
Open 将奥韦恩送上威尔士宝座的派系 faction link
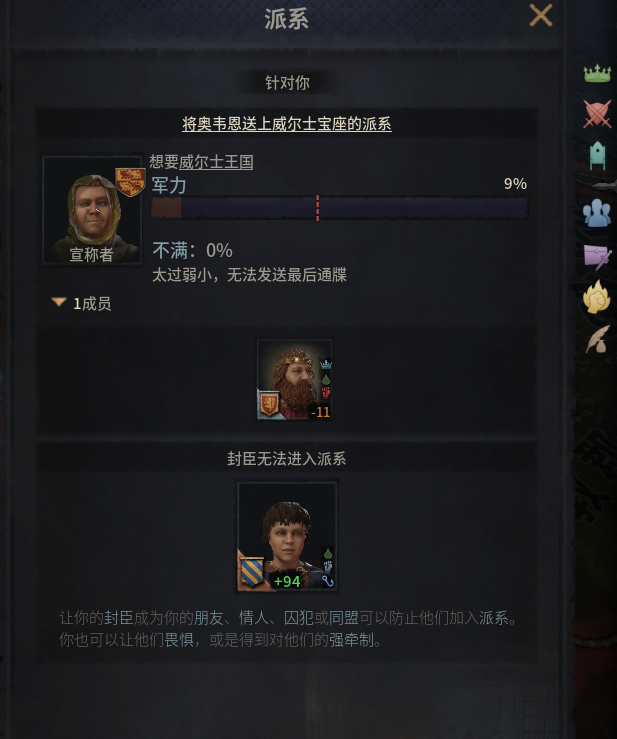click(287, 124)
